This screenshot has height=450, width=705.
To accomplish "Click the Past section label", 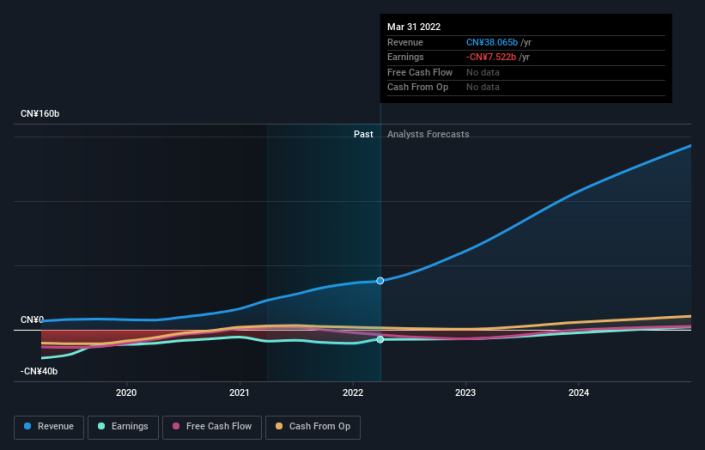I will pyautogui.click(x=363, y=134).
